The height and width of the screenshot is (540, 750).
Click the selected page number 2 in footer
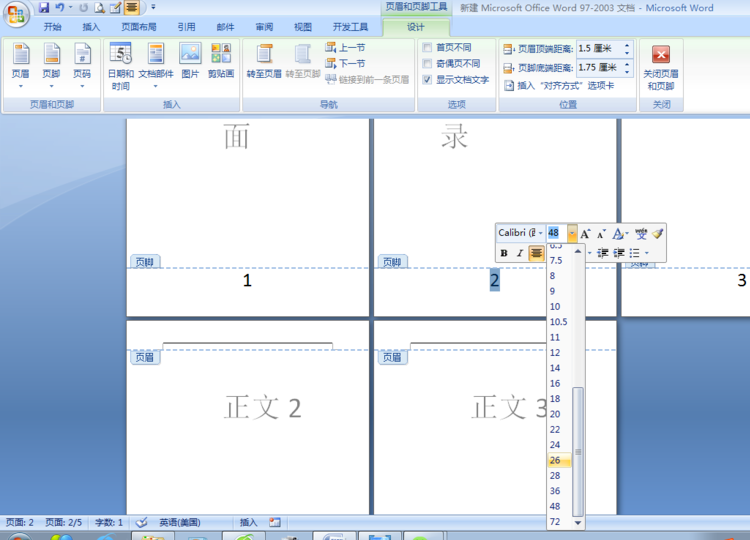495,280
